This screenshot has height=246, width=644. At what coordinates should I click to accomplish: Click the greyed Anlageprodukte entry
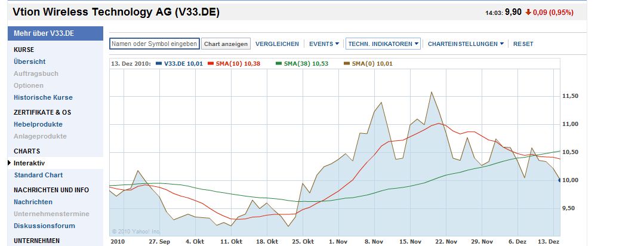point(40,136)
